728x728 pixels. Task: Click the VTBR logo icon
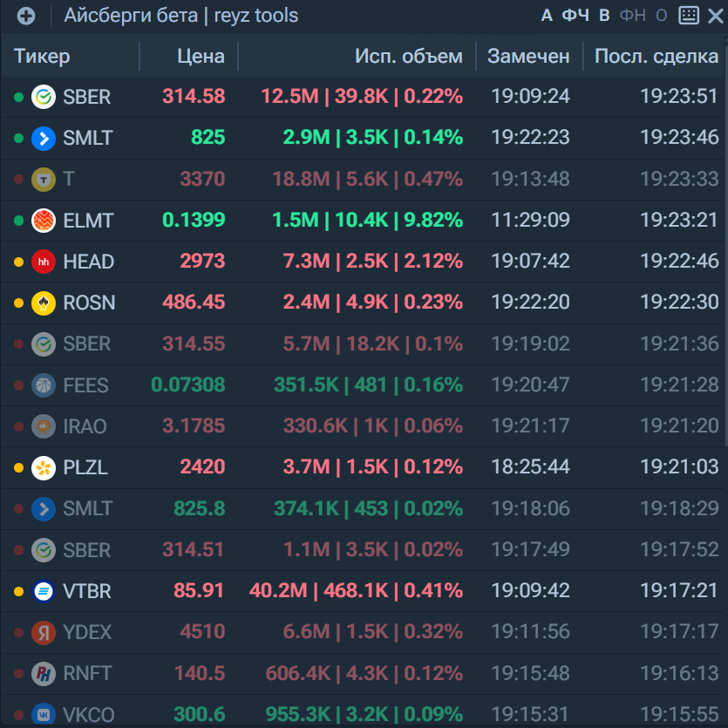(x=44, y=591)
